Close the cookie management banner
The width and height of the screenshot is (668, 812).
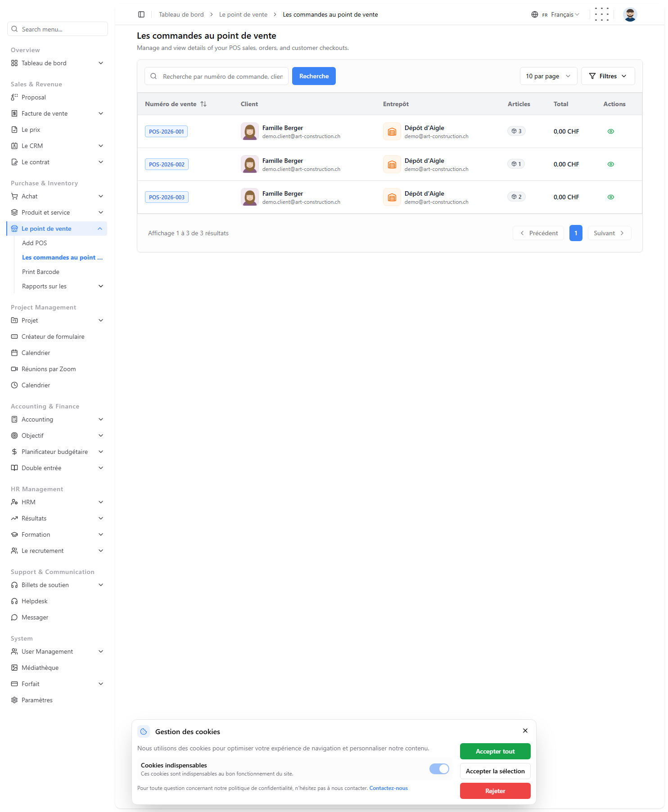(x=525, y=731)
